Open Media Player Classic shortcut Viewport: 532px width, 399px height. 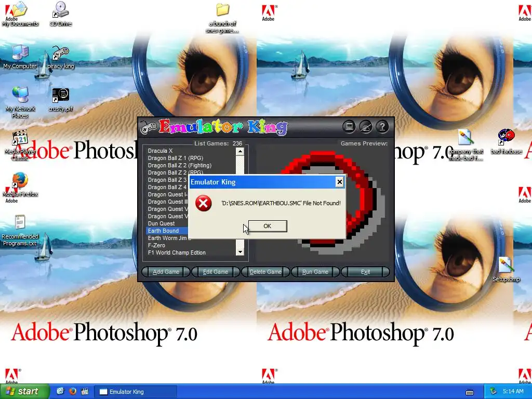coord(20,145)
